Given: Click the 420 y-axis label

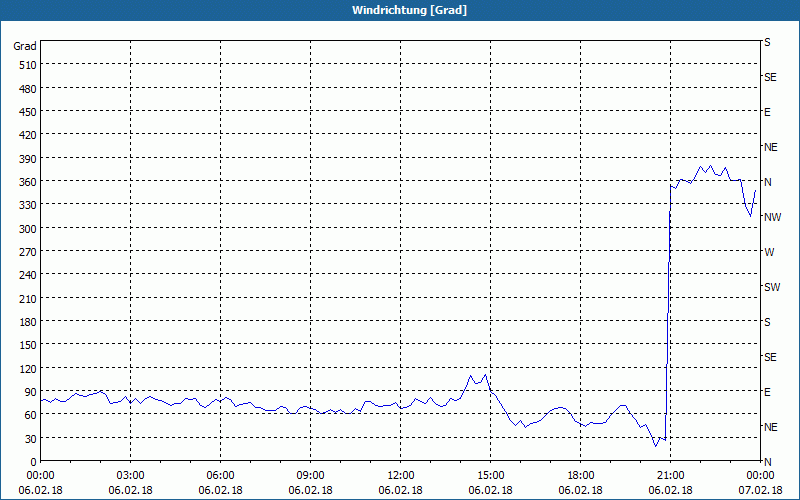Looking at the screenshot, I should (x=28, y=135).
